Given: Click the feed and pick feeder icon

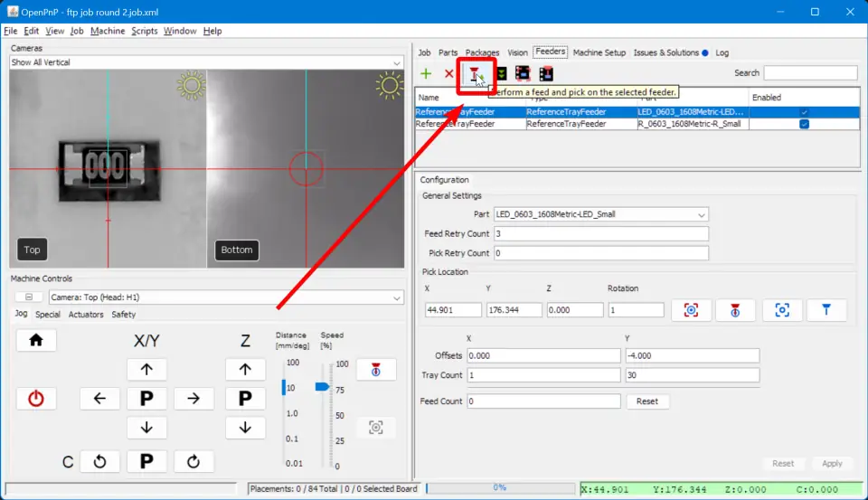Looking at the screenshot, I should point(476,73).
